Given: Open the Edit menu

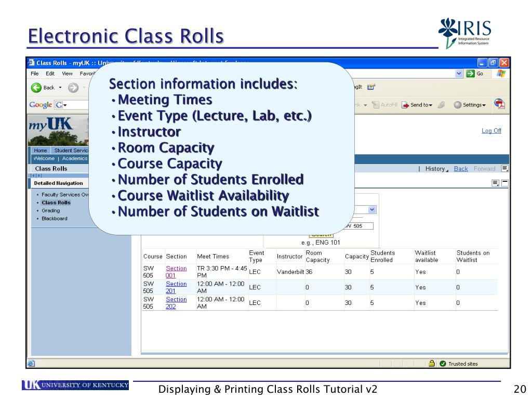Looking at the screenshot, I should pyautogui.click(x=50, y=74).
